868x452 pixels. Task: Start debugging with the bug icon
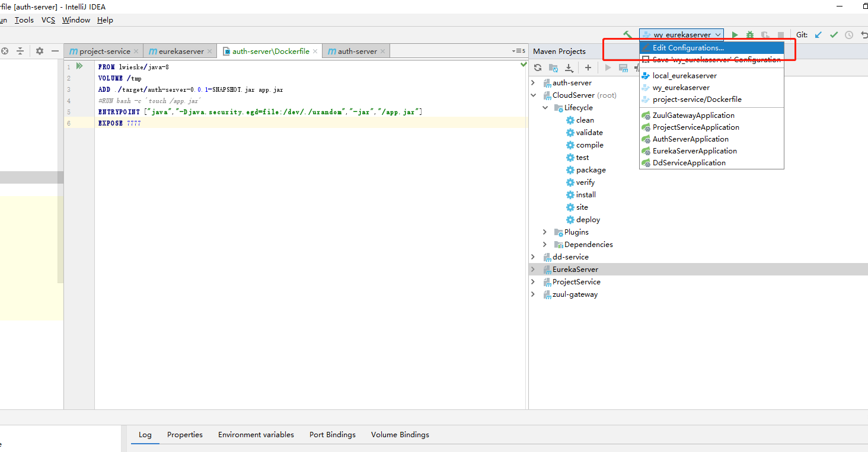tap(750, 35)
